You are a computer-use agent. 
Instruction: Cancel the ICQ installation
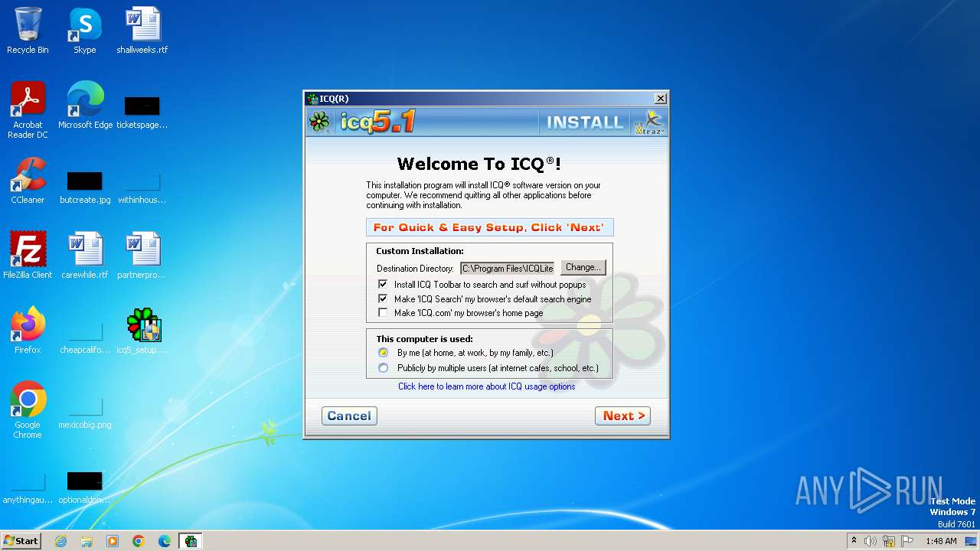[349, 416]
